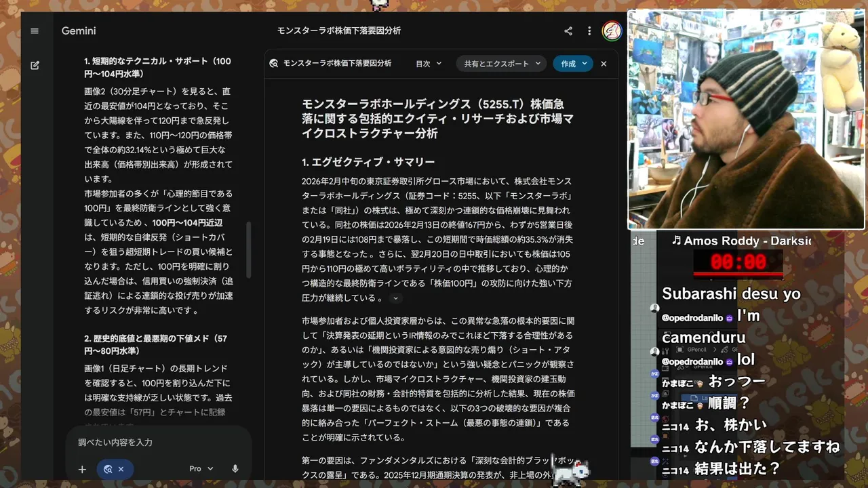868x488 pixels.
Task: Click heading 2. 歴史的底値と最悪期の下値メド
Action: coord(155,344)
